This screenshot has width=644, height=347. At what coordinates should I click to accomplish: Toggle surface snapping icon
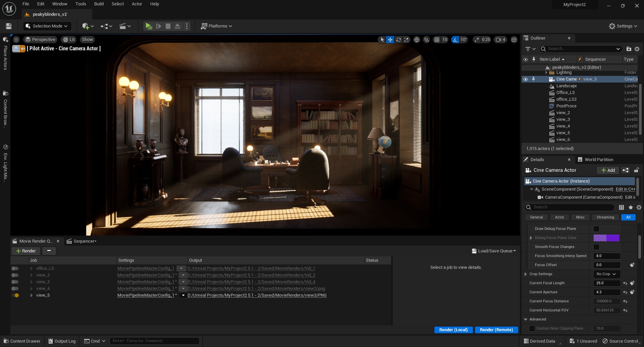click(426, 40)
